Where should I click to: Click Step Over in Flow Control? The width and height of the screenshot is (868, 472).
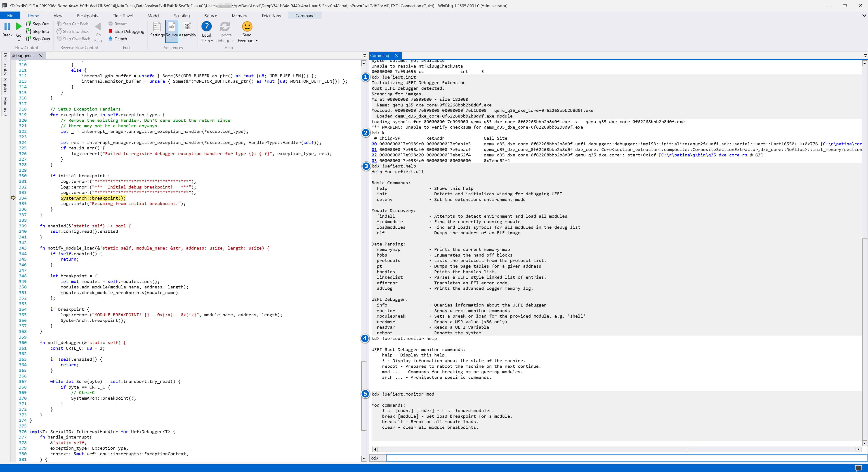38,39
